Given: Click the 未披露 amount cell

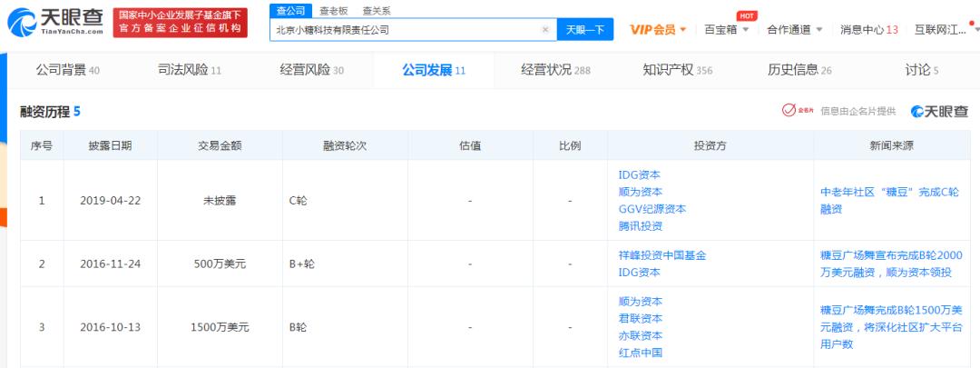Looking at the screenshot, I should pos(220,201).
